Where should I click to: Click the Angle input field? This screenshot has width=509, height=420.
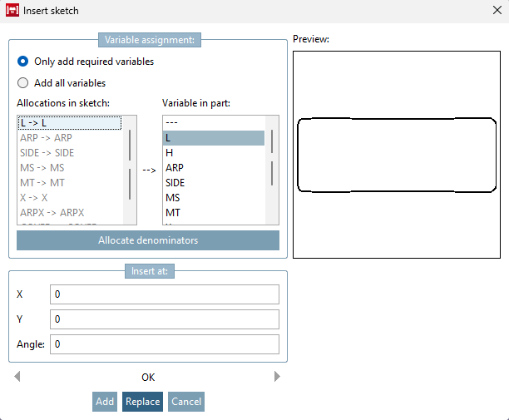click(165, 344)
